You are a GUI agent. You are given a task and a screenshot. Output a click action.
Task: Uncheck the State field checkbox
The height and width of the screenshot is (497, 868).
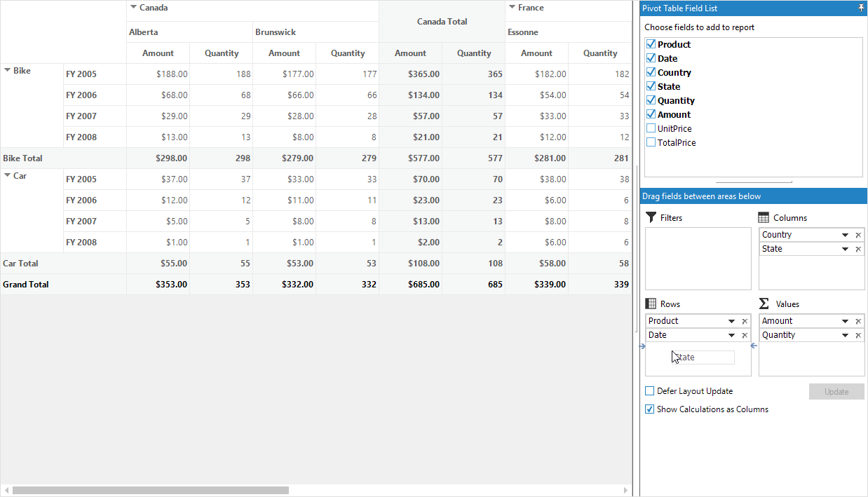tap(651, 86)
